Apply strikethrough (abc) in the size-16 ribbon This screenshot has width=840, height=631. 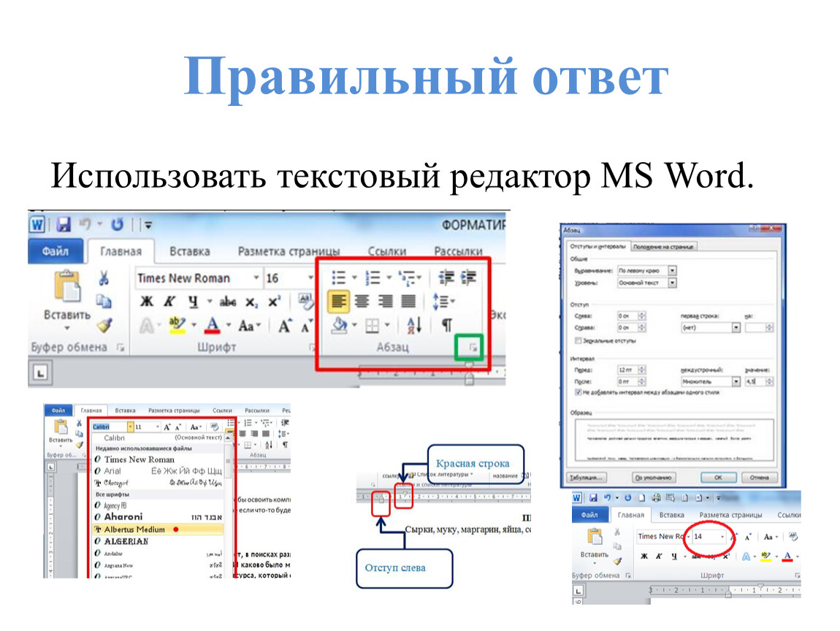[228, 302]
